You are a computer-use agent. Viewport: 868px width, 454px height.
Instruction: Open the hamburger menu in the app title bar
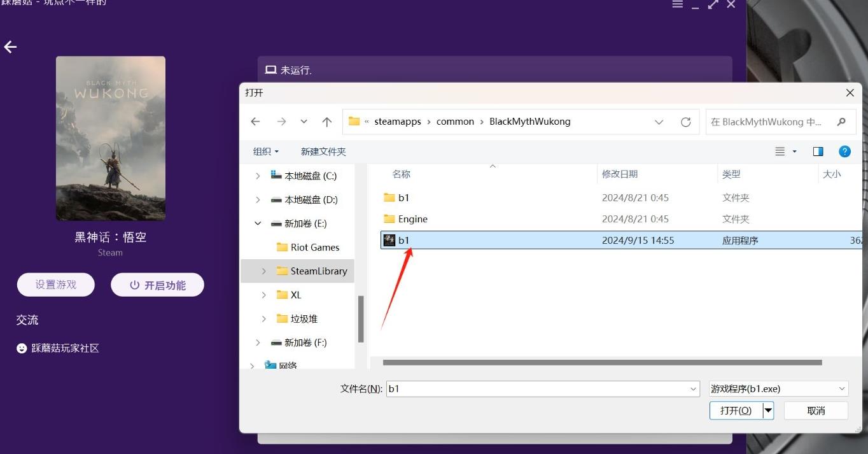(x=677, y=4)
